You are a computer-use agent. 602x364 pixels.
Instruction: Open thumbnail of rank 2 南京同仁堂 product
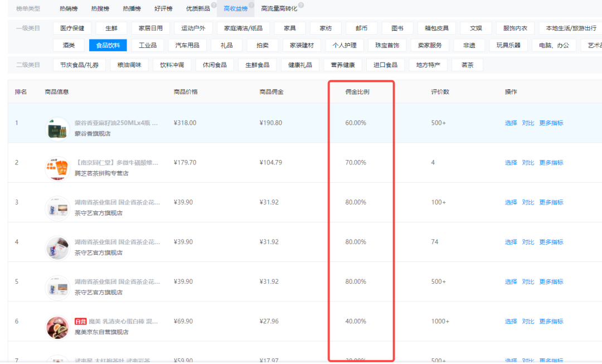point(57,168)
